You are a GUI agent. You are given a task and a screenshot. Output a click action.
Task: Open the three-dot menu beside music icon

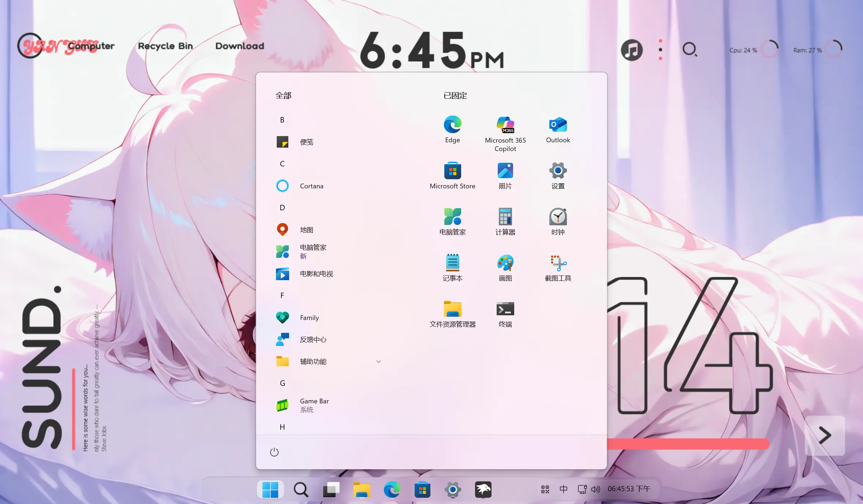[x=660, y=50]
